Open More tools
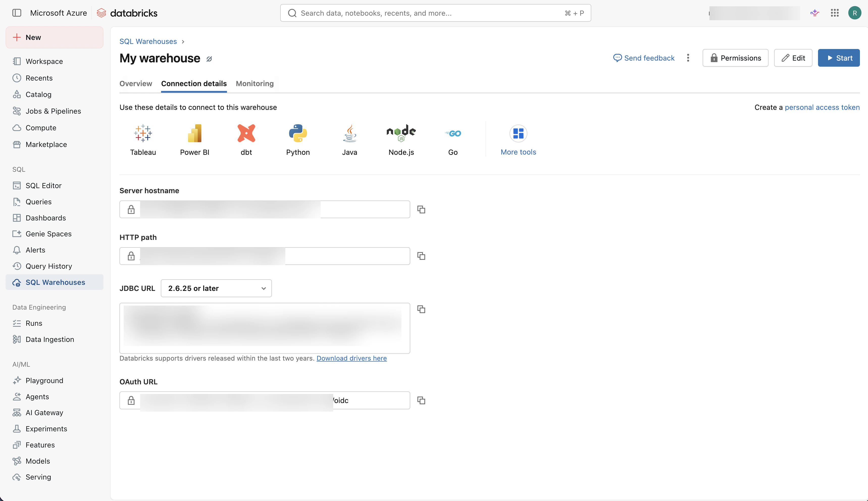 click(518, 140)
